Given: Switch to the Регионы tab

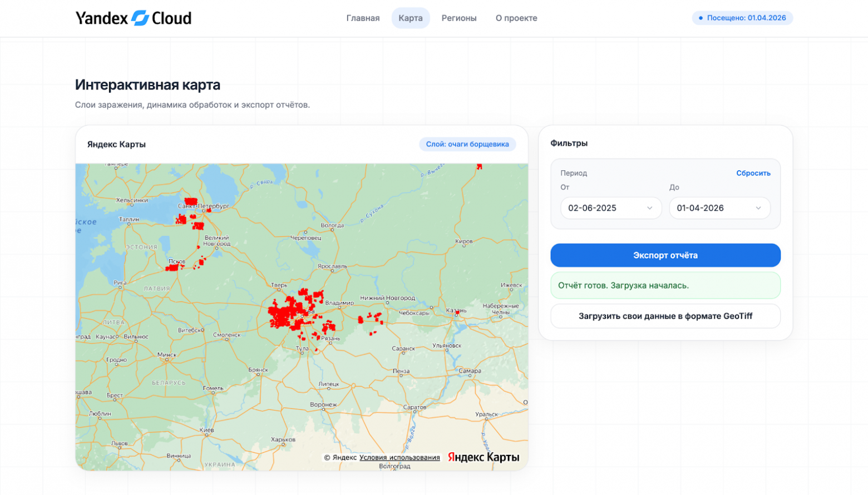Looking at the screenshot, I should (x=459, y=18).
